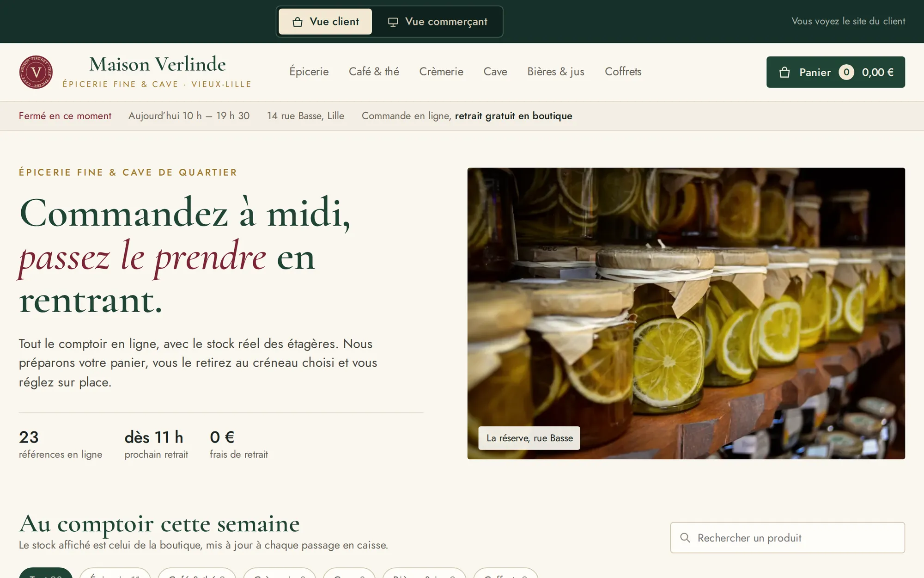
Task: Click the cart item count badge
Action: point(846,72)
